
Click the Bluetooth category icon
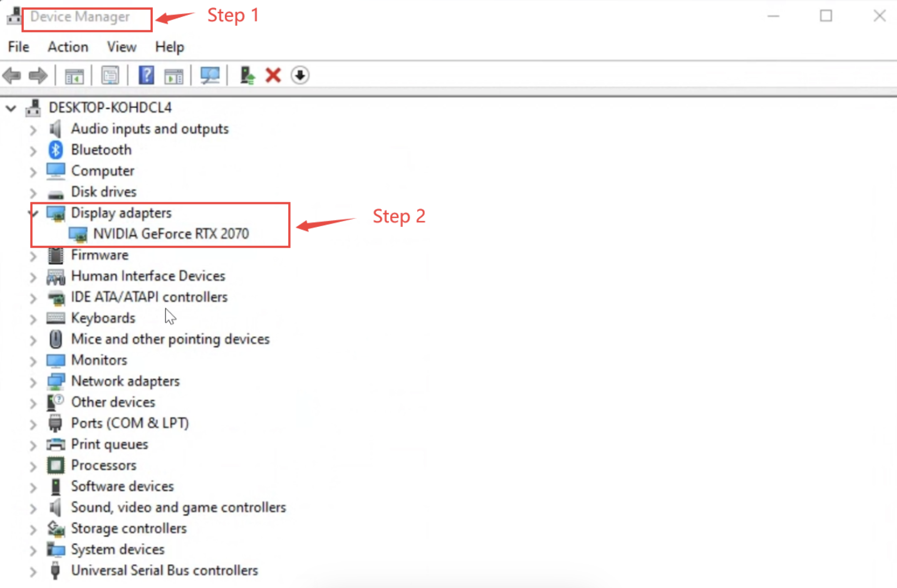click(56, 150)
